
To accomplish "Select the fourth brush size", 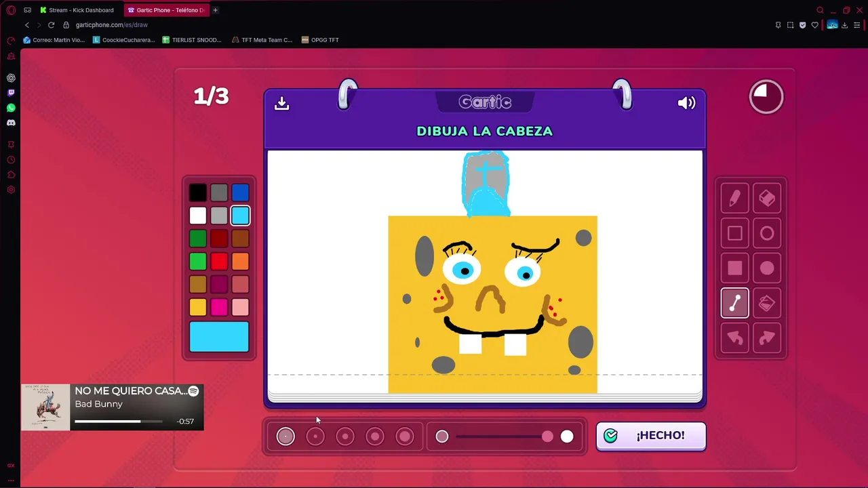I will 375,436.
